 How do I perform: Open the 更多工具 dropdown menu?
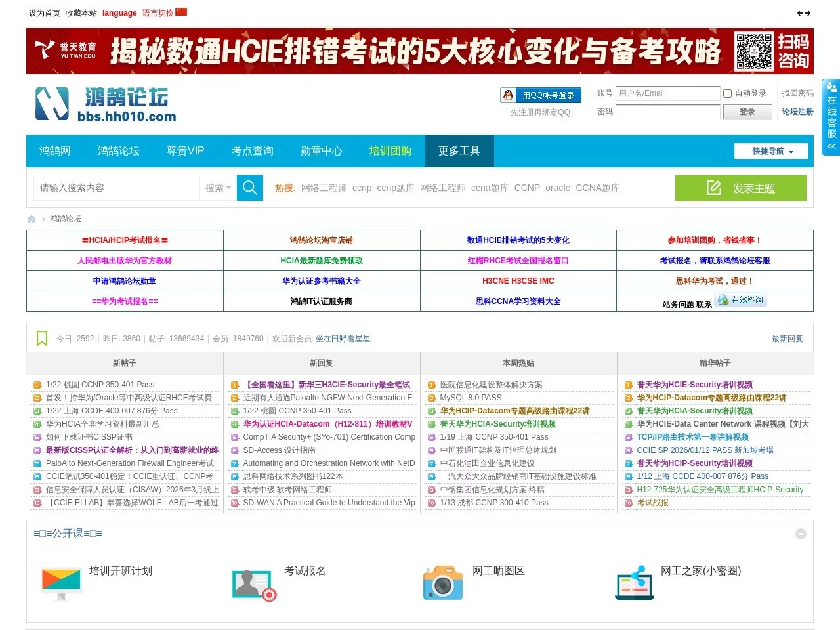coord(459,150)
